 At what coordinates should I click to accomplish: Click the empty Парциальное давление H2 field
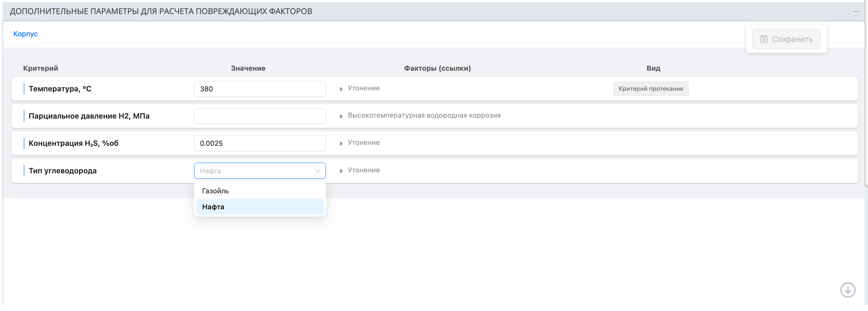coord(260,116)
